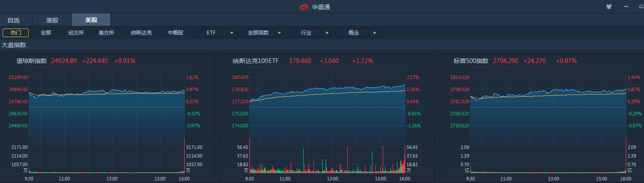Screen dimensions: 644x183
Task: Click the 1.44% axis label
Action: pyautogui.click(x=633, y=78)
